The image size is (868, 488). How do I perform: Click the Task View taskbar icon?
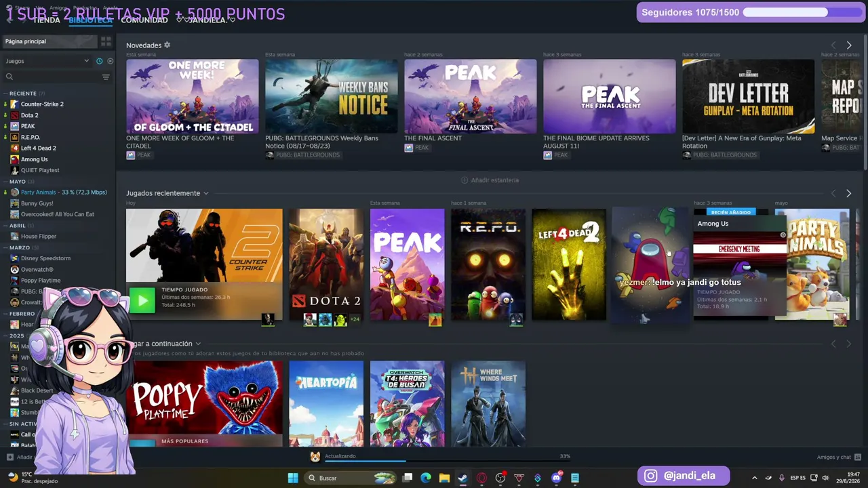pyautogui.click(x=408, y=478)
